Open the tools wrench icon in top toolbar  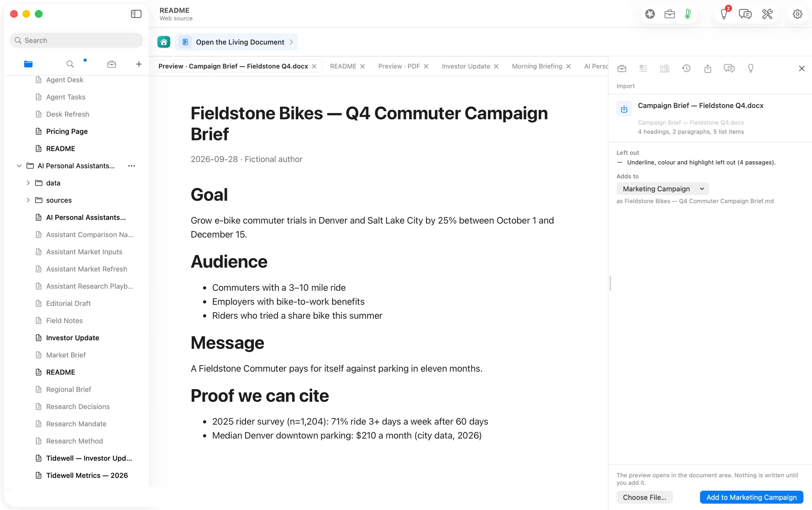767,14
